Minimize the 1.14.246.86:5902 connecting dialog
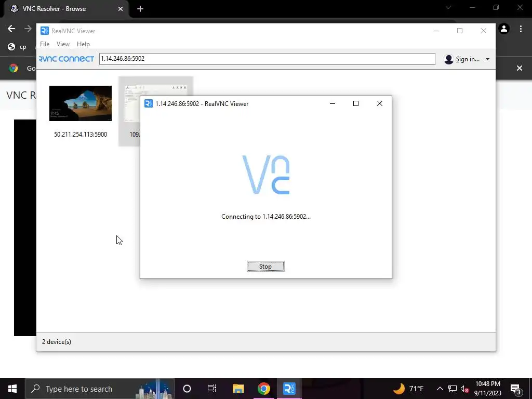 332,103
